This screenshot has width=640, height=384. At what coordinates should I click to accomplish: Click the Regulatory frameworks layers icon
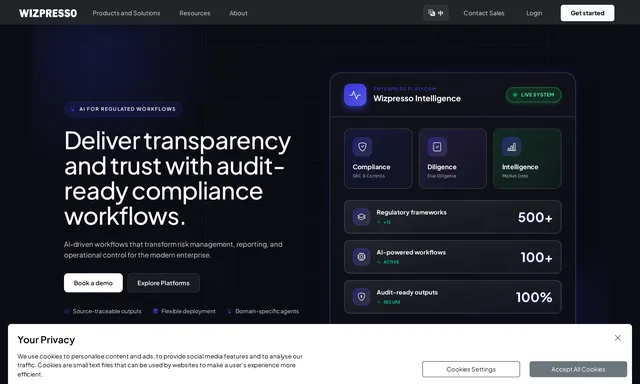361,217
